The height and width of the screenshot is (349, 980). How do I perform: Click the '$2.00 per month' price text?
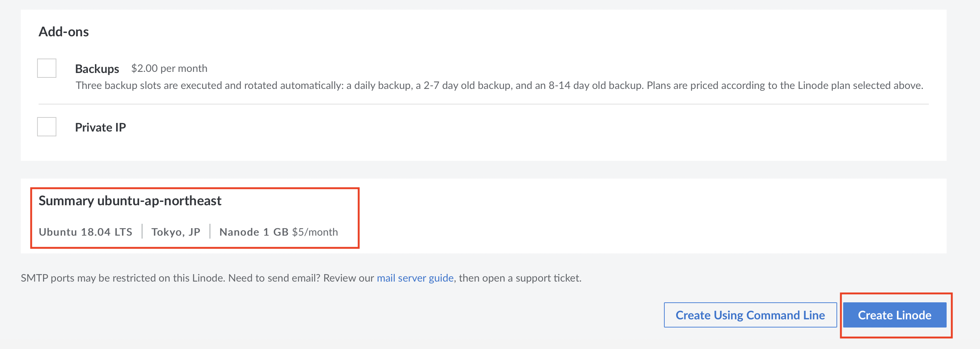pyautogui.click(x=169, y=69)
